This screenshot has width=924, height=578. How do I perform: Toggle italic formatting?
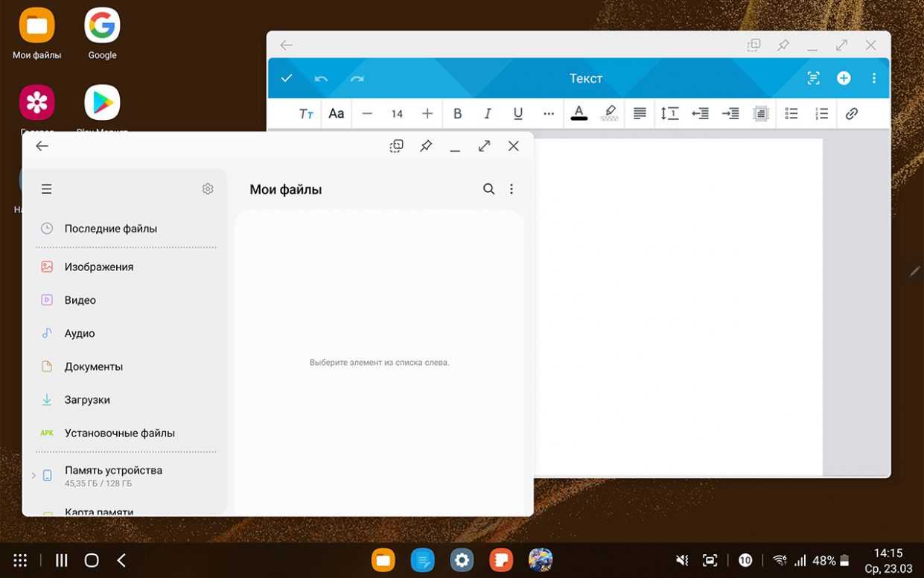coord(488,114)
